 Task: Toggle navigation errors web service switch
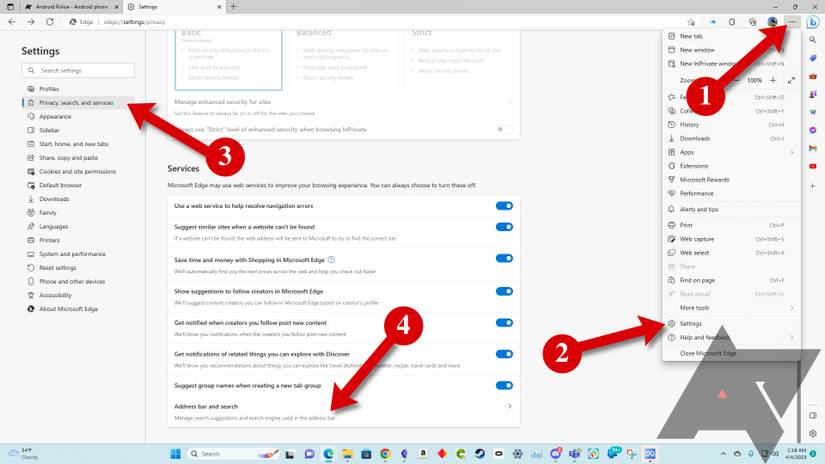[504, 206]
